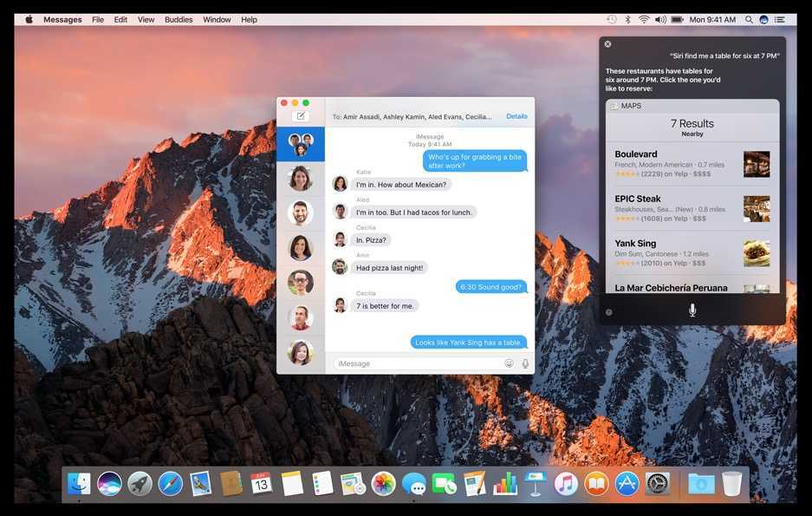This screenshot has height=516, width=812.
Task: Select the group conversation in sidebar
Action: coord(301,144)
